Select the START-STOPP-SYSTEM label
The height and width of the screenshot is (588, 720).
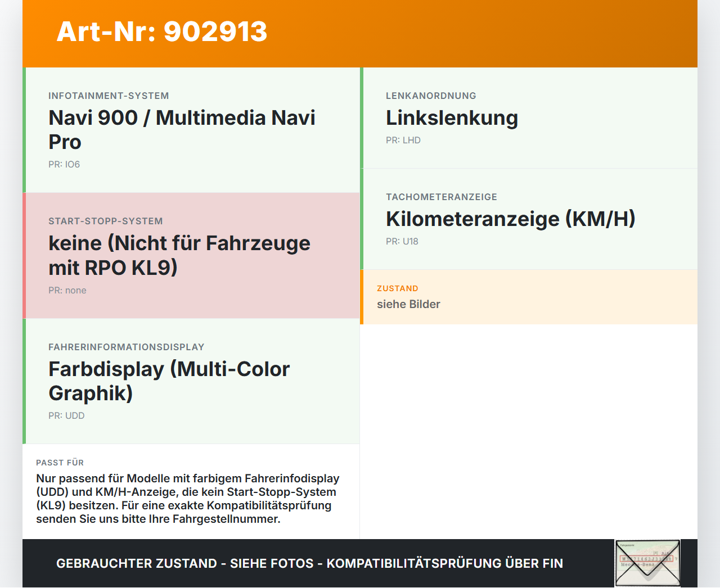[x=106, y=221]
